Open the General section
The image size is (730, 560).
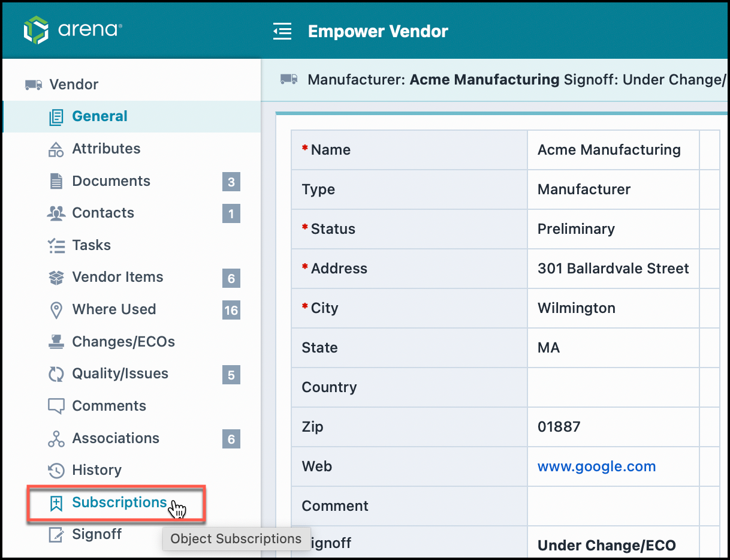click(x=99, y=116)
